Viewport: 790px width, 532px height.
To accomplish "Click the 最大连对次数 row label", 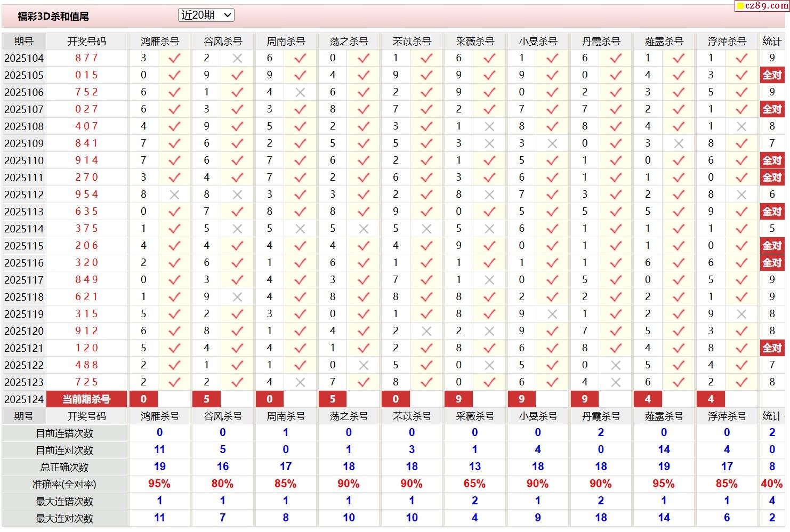I will (65, 519).
